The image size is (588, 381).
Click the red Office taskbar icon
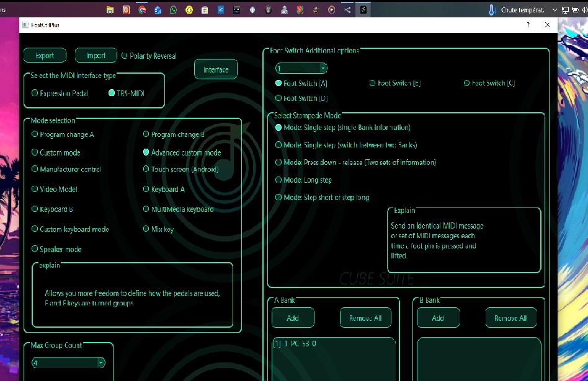pos(126,10)
